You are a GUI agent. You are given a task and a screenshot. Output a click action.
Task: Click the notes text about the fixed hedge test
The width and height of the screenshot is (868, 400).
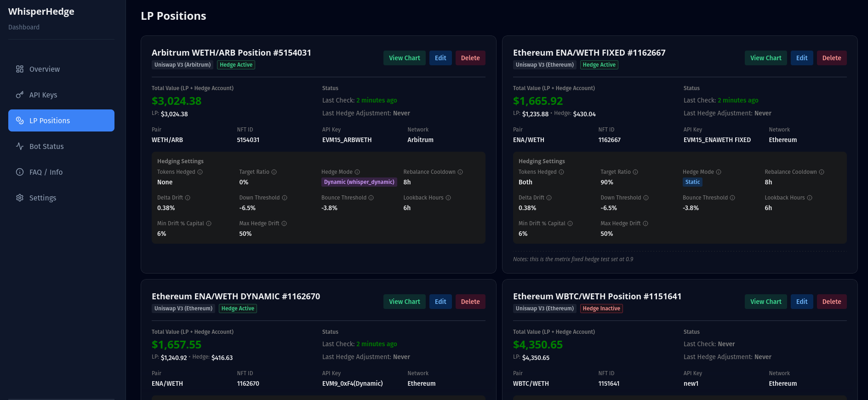click(x=573, y=259)
